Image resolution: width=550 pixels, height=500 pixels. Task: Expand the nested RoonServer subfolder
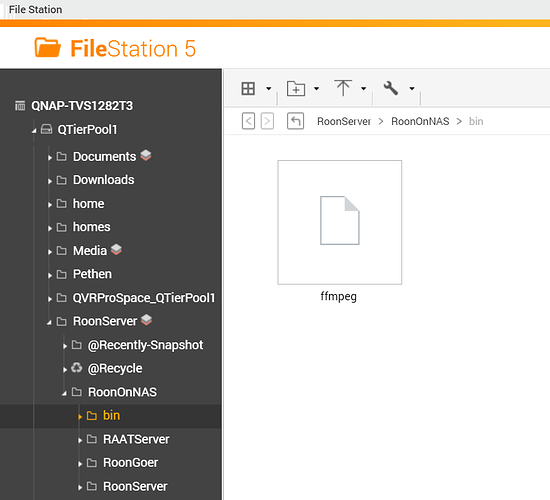pyautogui.click(x=80, y=487)
